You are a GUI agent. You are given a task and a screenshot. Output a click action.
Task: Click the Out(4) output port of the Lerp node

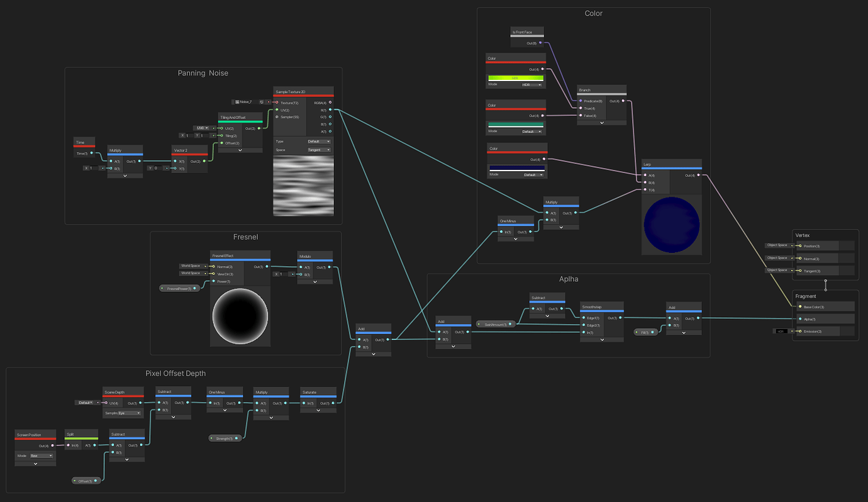tap(699, 174)
